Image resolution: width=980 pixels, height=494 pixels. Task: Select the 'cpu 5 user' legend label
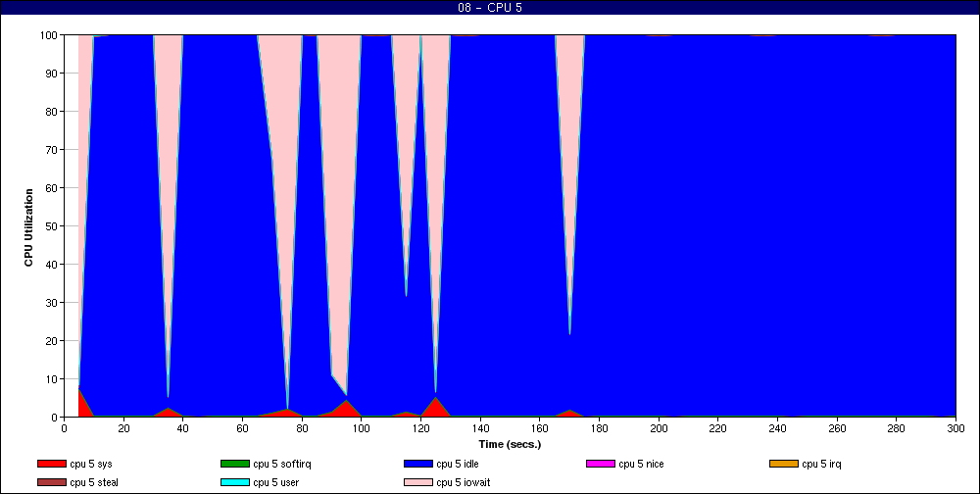point(276,483)
